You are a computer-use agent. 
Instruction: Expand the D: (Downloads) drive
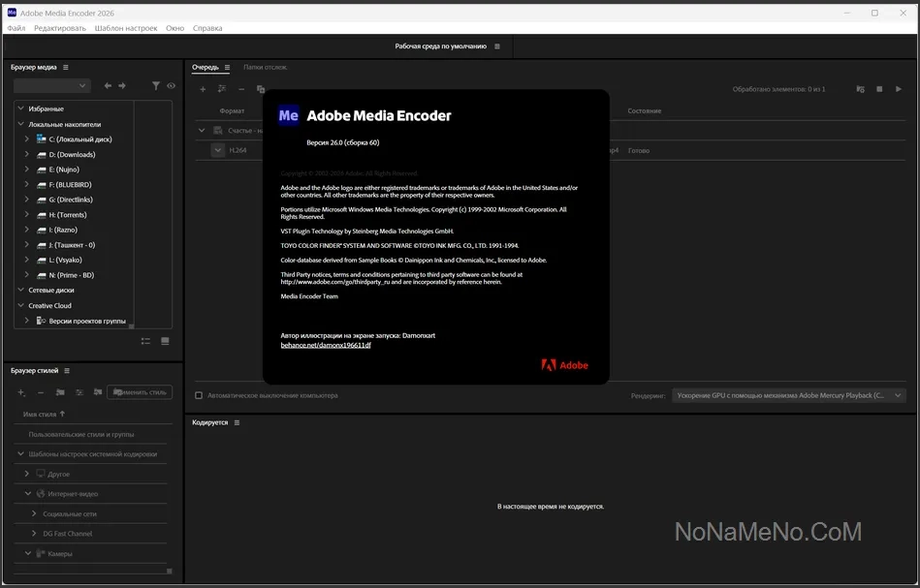tap(27, 155)
